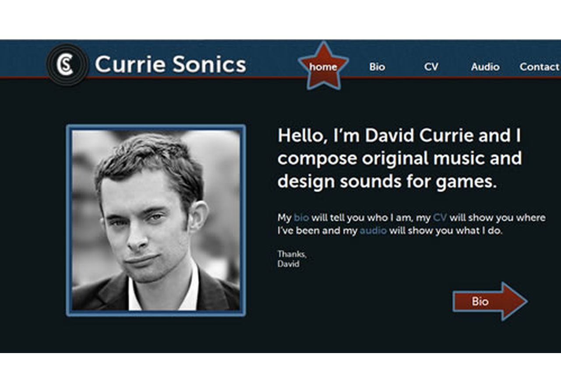The height and width of the screenshot is (392, 561).
Task: Follow the inline 'bio' text link
Action: [x=301, y=217]
